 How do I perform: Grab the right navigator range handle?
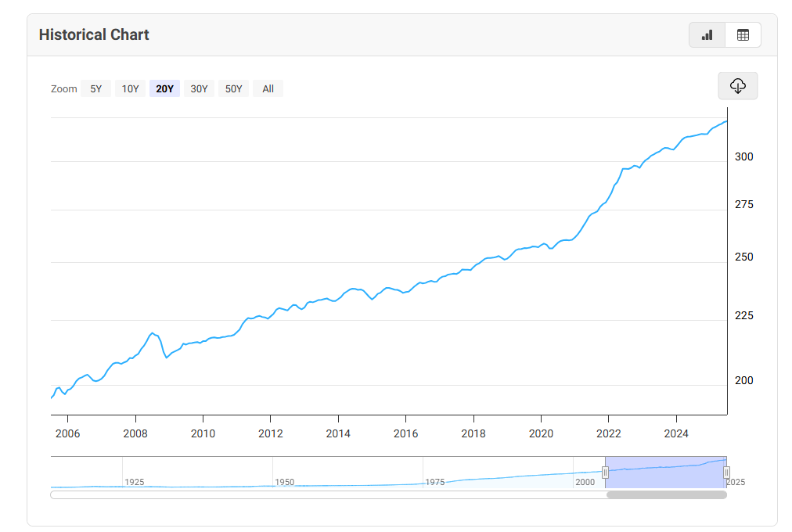click(x=726, y=473)
